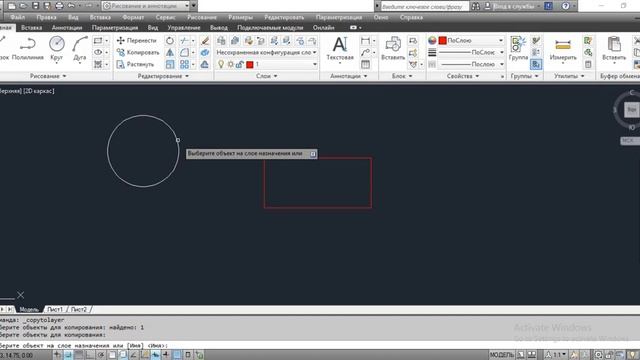This screenshot has width=640, height=360.
Task: Click the Копировать (Copy) tool
Action: click(x=138, y=52)
